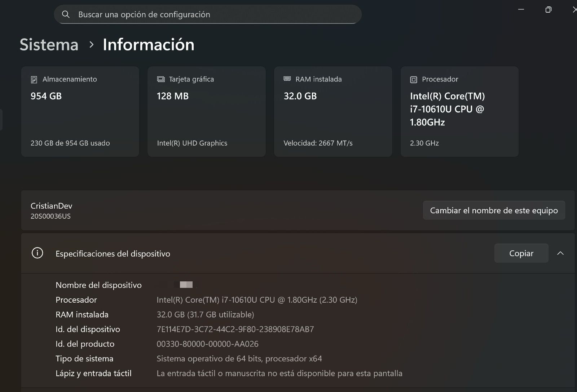Click the magnifying glass icon in the search bar
Screen dimensions: 577x392
click(x=66, y=14)
